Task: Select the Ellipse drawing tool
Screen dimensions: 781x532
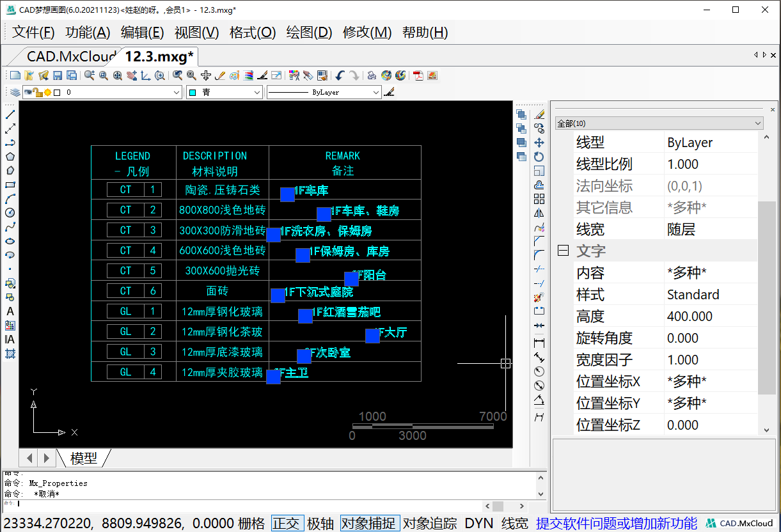Action: pos(10,241)
